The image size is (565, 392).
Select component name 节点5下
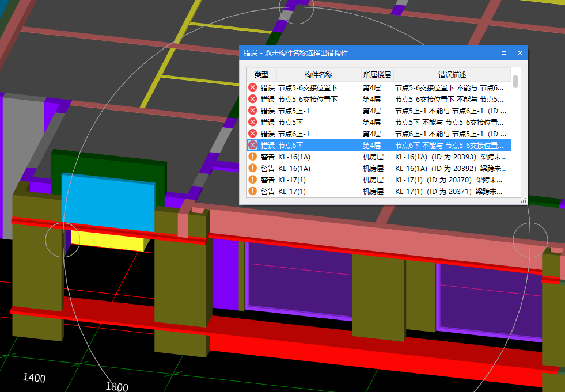point(290,122)
